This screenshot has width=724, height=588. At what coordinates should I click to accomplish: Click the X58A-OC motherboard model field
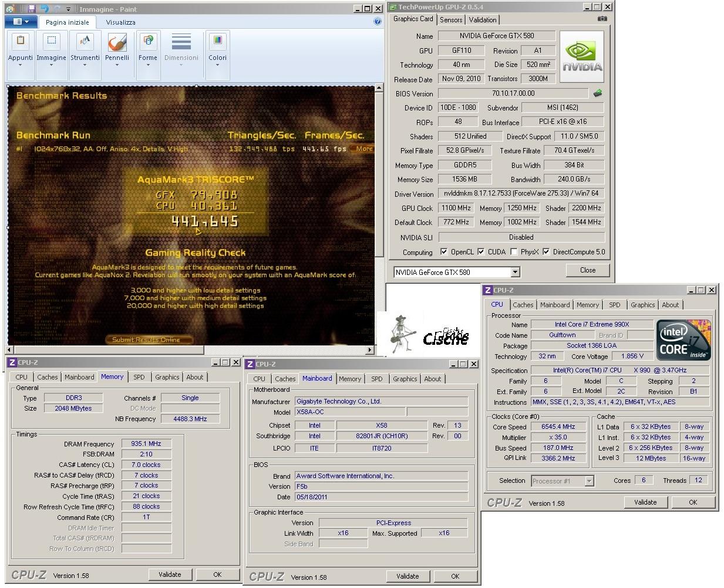(x=349, y=412)
